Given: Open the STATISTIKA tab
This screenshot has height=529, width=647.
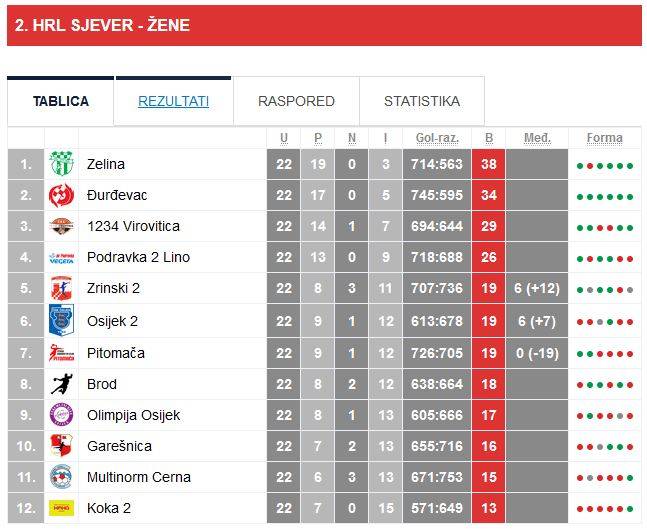Looking at the screenshot, I should (422, 101).
